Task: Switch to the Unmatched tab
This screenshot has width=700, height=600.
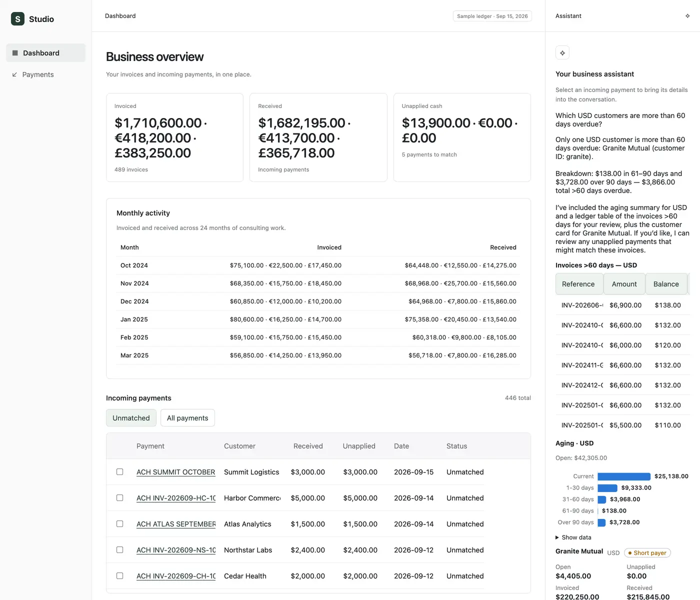Action: pyautogui.click(x=131, y=418)
